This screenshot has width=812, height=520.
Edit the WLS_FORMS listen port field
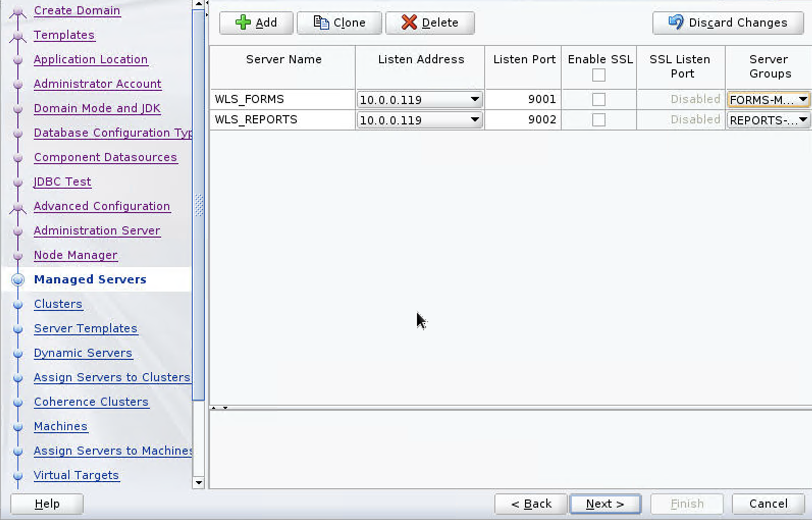[x=523, y=99]
